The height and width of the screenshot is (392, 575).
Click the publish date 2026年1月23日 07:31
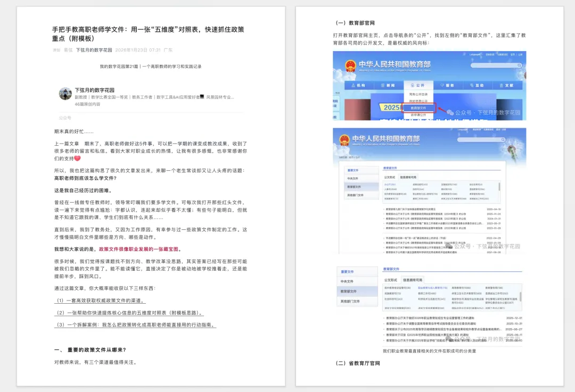pyautogui.click(x=138, y=50)
